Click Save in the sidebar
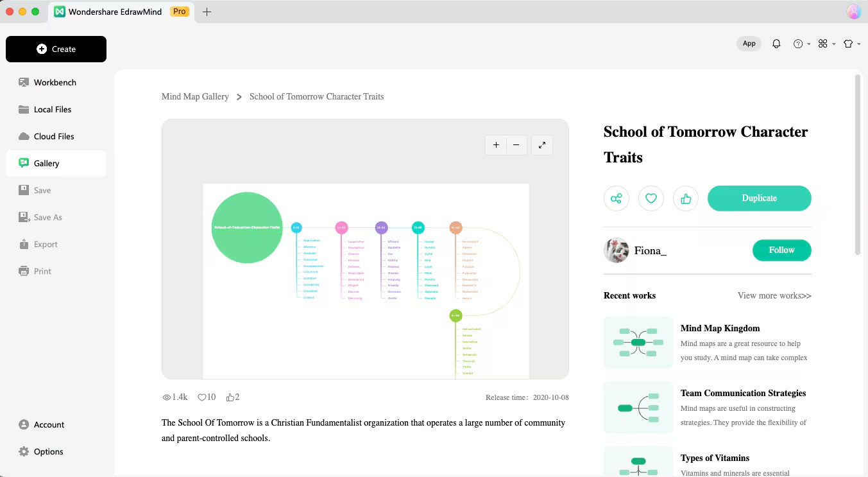Viewport: 868px width, 477px height. coord(56,190)
